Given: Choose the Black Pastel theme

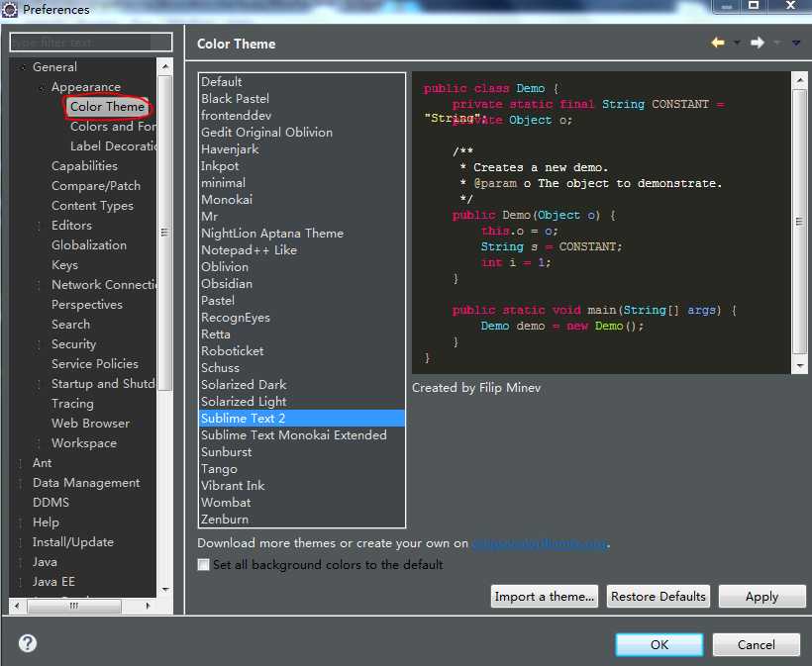Looking at the screenshot, I should 302,99.
